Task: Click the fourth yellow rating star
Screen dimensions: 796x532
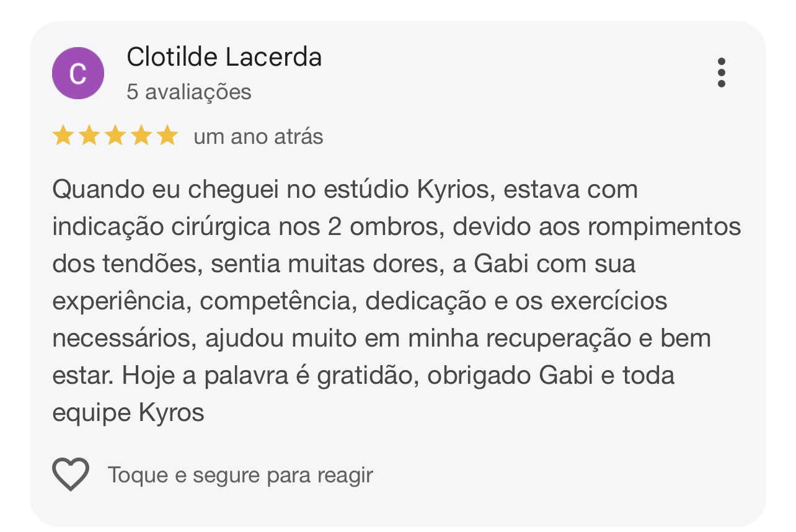Action: [x=141, y=136]
